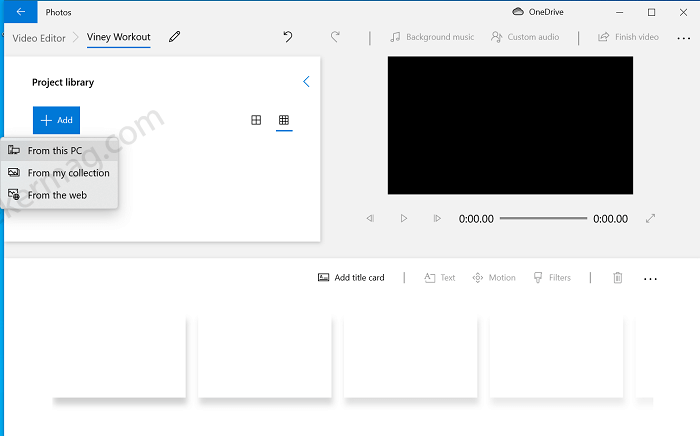This screenshot has width=700, height=436.
Task: Step back one frame in preview
Action: pyautogui.click(x=370, y=218)
